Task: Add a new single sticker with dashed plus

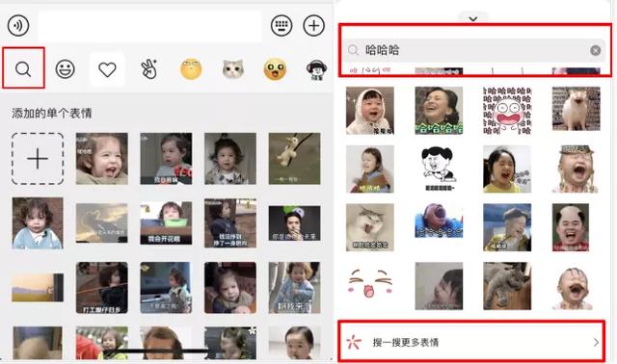Action: tap(38, 159)
